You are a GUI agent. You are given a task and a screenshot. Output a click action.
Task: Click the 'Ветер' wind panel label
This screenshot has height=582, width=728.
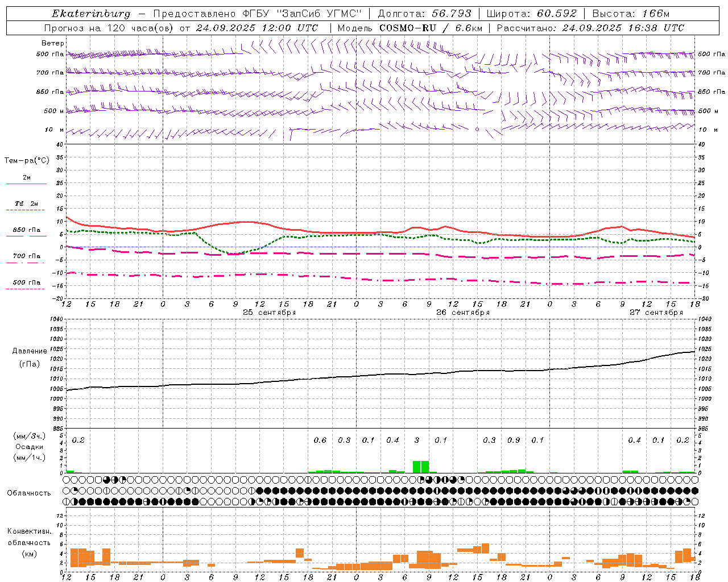click(x=53, y=43)
